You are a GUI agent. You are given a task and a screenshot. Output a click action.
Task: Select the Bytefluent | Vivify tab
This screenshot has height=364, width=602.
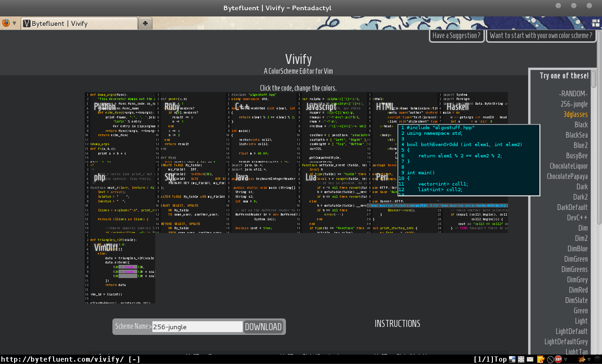click(79, 23)
